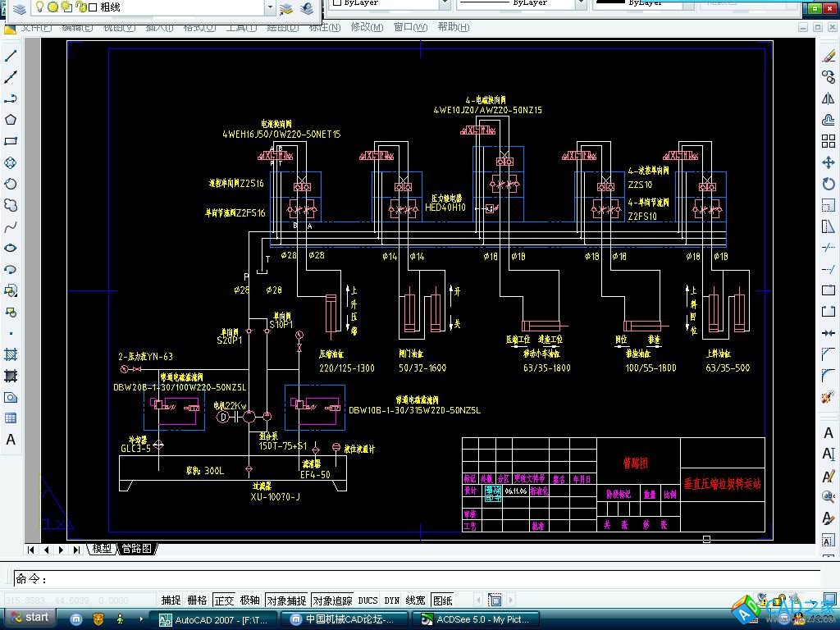The image size is (840, 630).
Task: Open the ByLayer color dropdown
Action: click(442, 4)
